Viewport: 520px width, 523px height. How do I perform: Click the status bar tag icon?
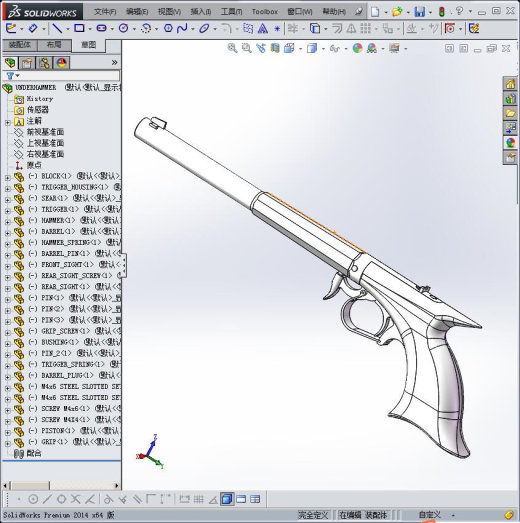[509, 515]
